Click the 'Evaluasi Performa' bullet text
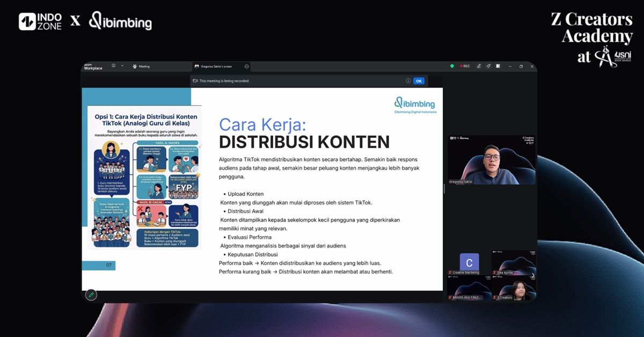This screenshot has width=644, height=337. [250, 237]
